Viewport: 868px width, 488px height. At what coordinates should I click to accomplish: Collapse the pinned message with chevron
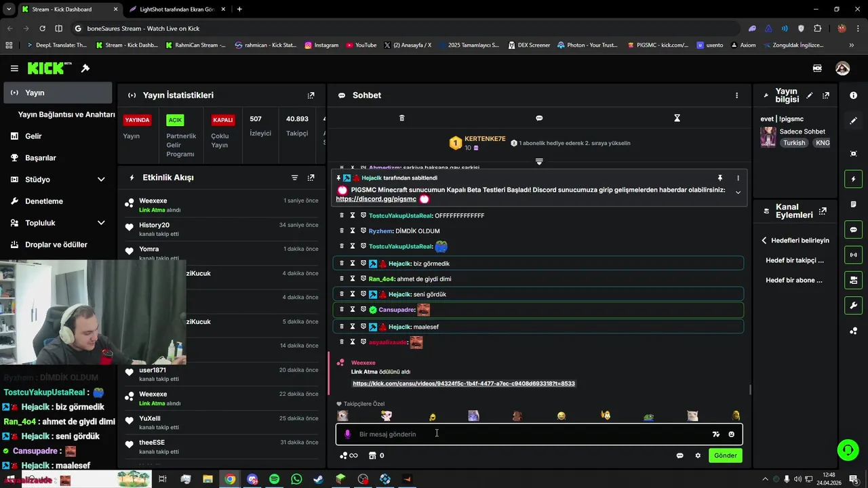(738, 192)
